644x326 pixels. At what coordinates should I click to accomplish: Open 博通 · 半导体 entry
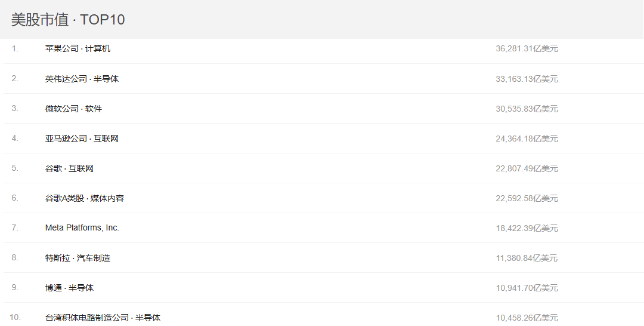point(69,288)
